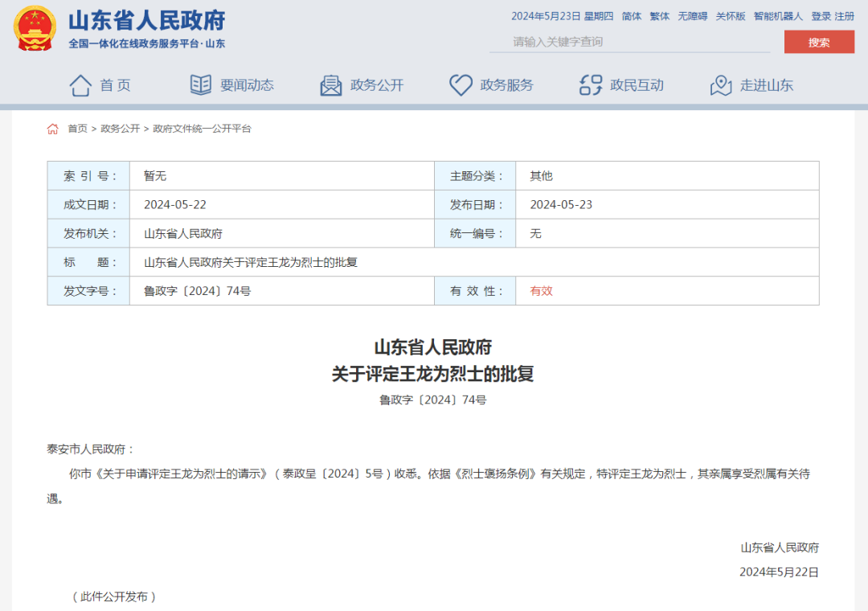Viewport: 868px width, 611px height.
Task: Click the heart icon for 政务服务
Action: [x=461, y=85]
